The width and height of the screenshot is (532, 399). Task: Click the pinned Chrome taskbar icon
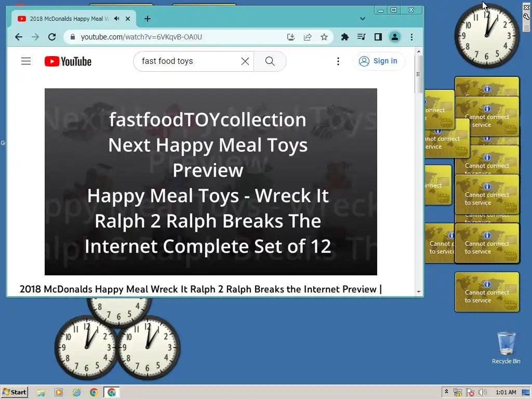pyautogui.click(x=94, y=393)
